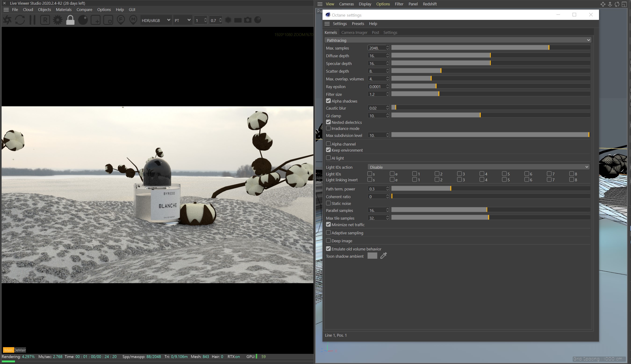
Task: Open the Pathtracing kernel dropdown
Action: 458,40
